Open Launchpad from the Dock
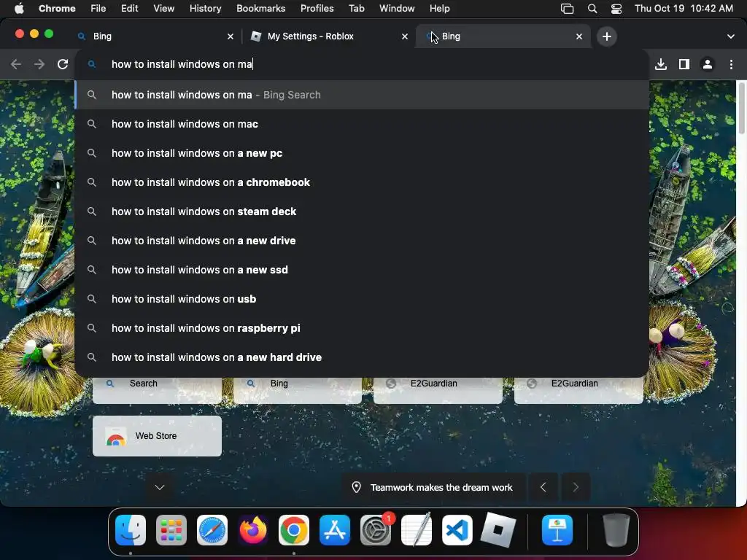Image resolution: width=747 pixels, height=560 pixels. (171, 530)
